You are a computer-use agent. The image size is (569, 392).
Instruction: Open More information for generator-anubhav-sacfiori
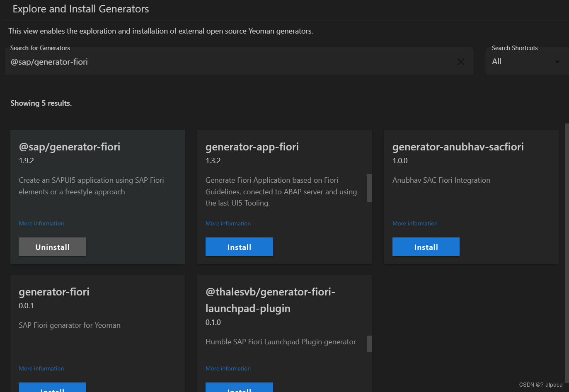(415, 223)
